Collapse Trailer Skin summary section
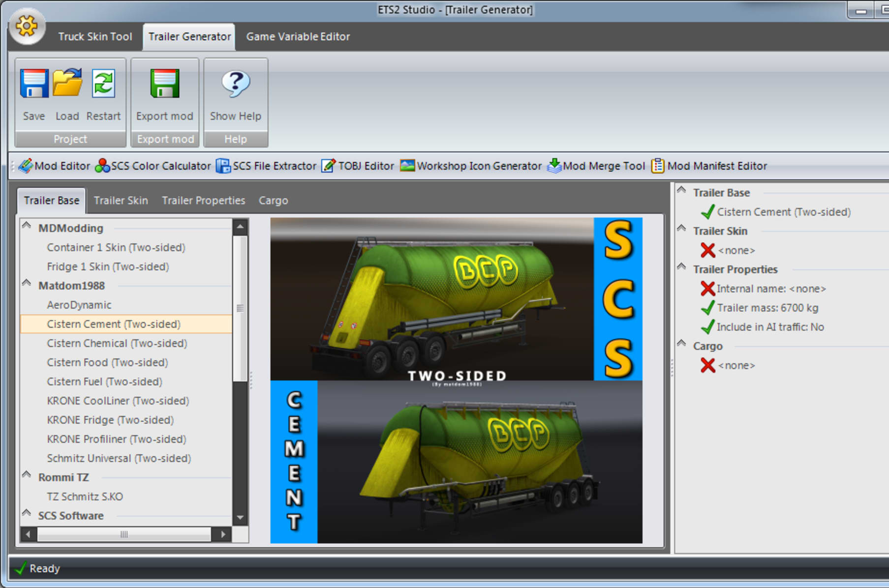This screenshot has width=889, height=588. 681,228
